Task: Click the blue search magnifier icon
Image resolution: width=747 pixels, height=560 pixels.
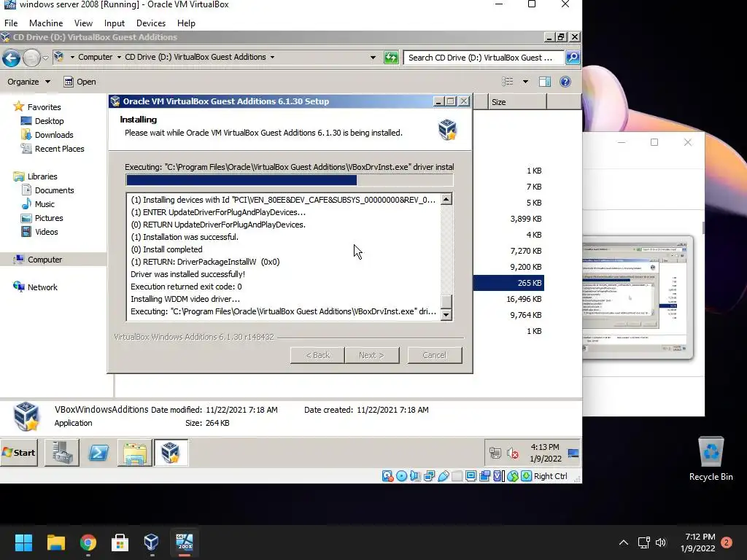Action: (572, 57)
